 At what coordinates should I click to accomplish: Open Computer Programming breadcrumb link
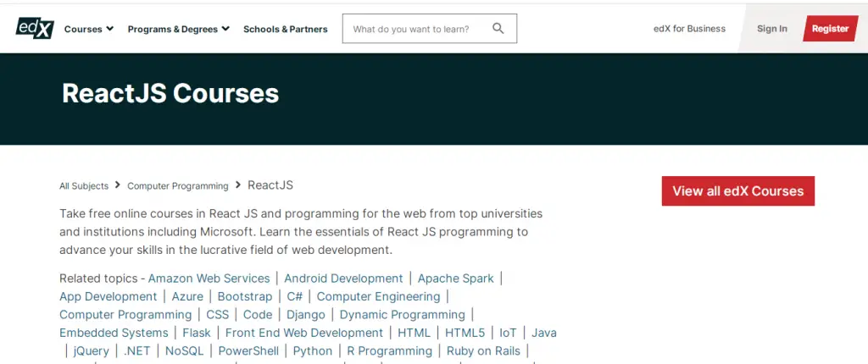178,186
